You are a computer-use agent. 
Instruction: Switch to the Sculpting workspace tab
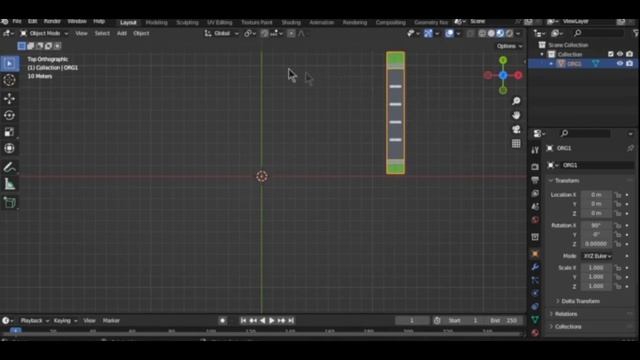187,22
